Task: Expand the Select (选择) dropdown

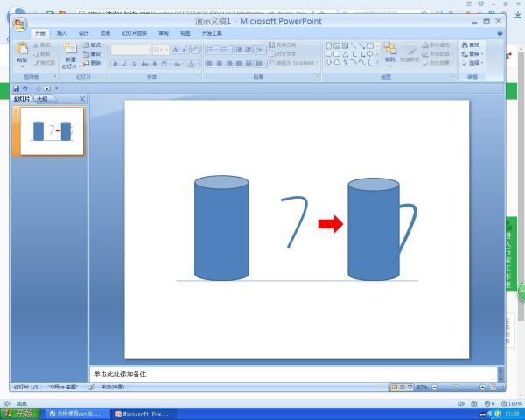Action: click(x=473, y=63)
